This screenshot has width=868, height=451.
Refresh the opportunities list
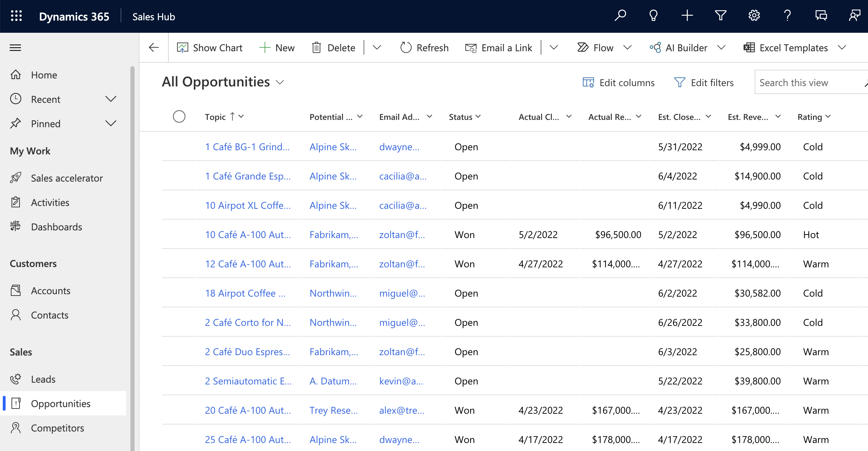click(x=424, y=48)
